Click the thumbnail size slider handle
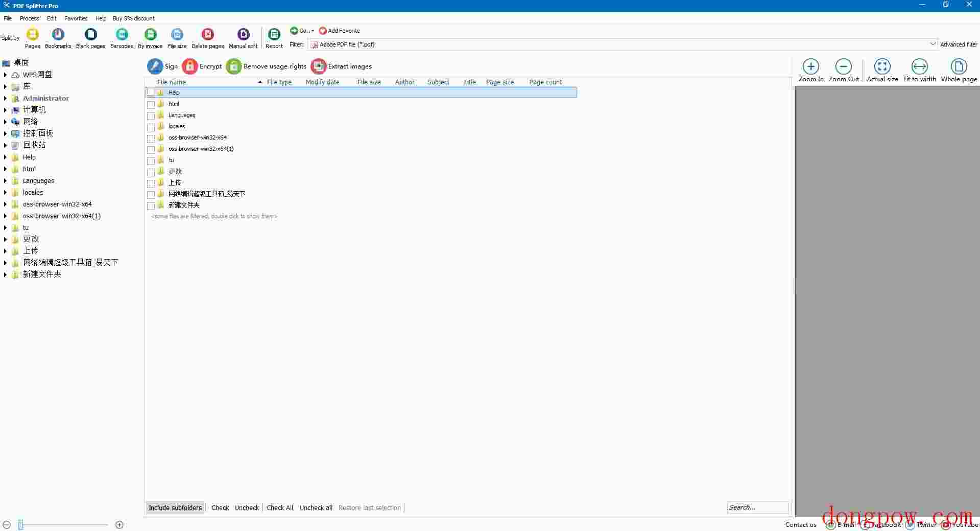Viewport: 980px width, 531px height. tap(21, 525)
